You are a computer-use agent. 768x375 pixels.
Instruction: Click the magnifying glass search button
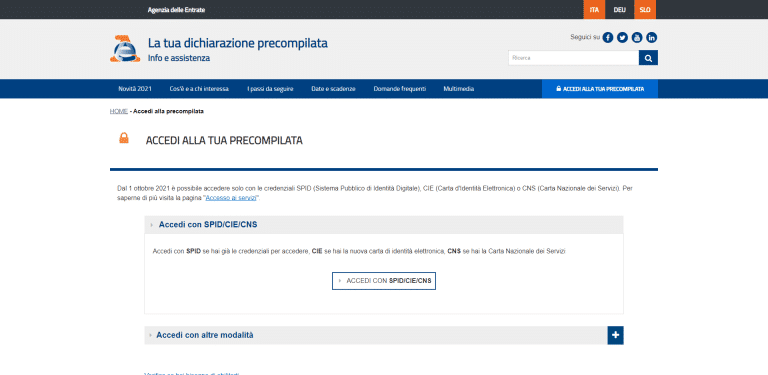[x=648, y=58]
